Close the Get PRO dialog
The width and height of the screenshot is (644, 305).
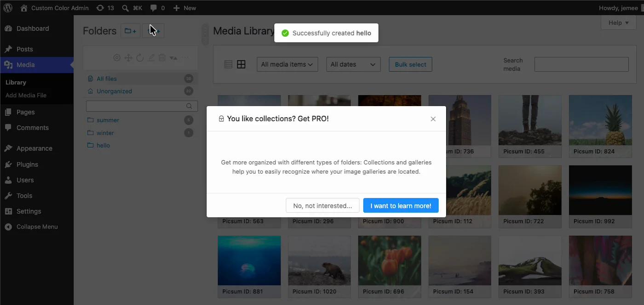[x=433, y=119]
